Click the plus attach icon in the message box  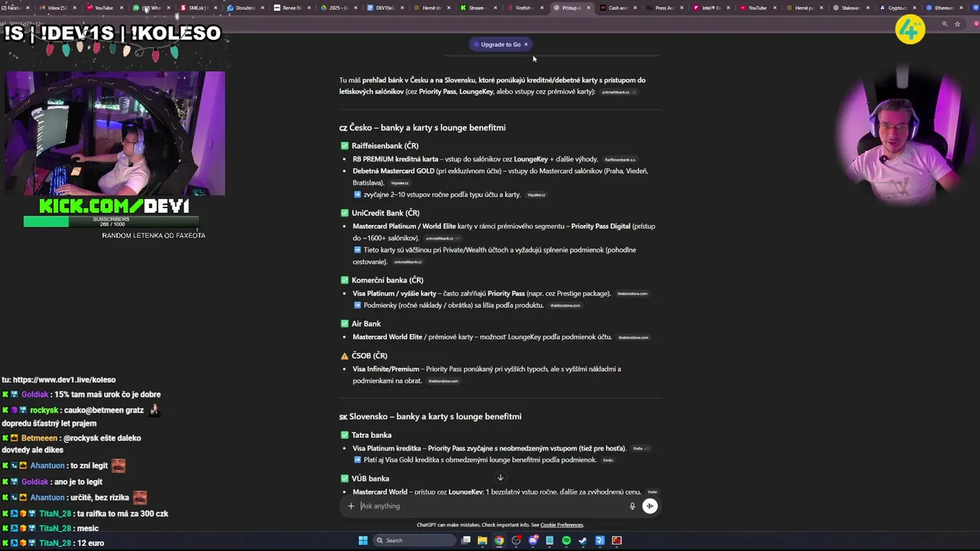click(351, 506)
